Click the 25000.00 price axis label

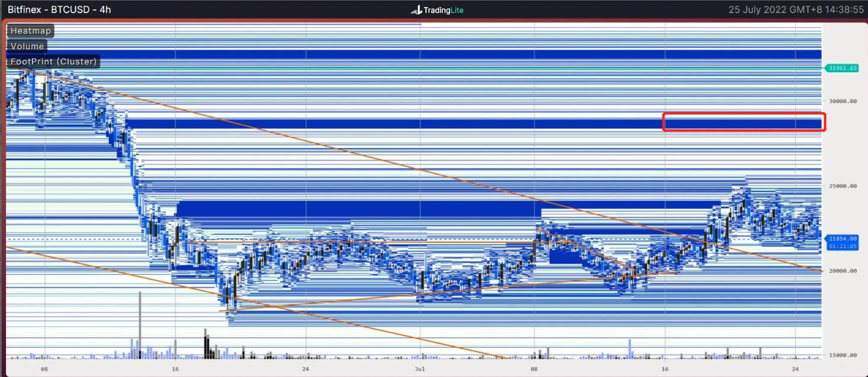pos(843,186)
